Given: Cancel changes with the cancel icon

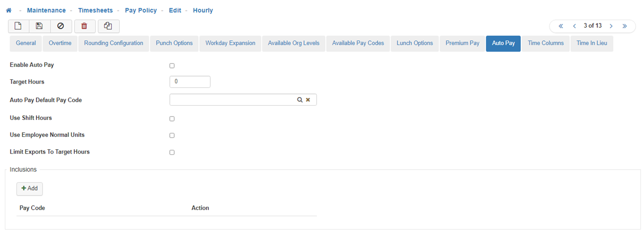Looking at the screenshot, I should (61, 26).
